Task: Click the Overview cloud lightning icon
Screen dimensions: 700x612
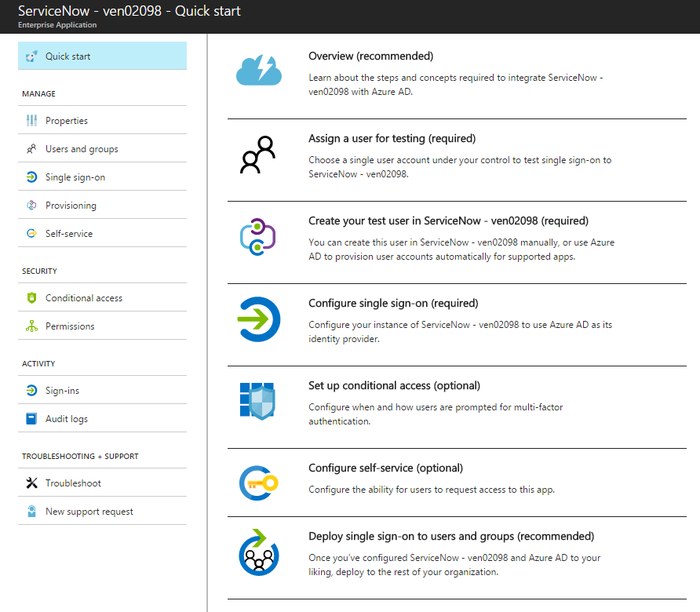Action: pyautogui.click(x=258, y=70)
